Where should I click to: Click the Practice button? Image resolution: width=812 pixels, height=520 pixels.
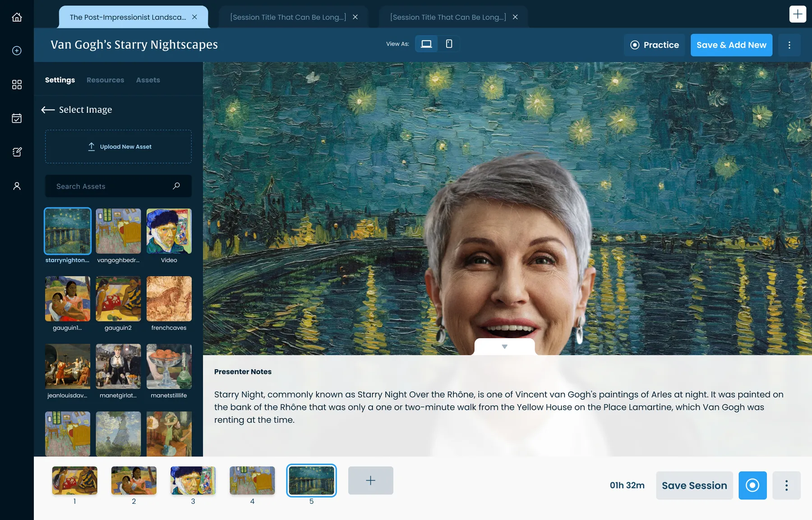[654, 45]
